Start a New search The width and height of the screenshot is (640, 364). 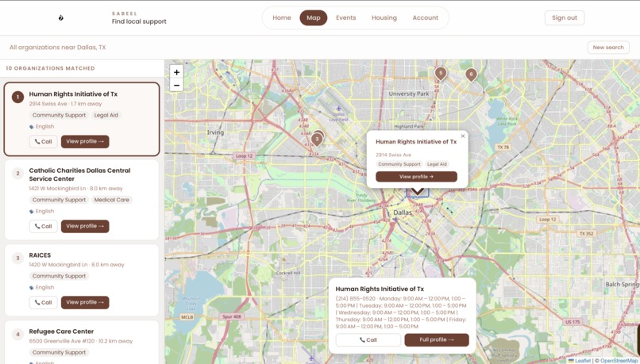608,48
